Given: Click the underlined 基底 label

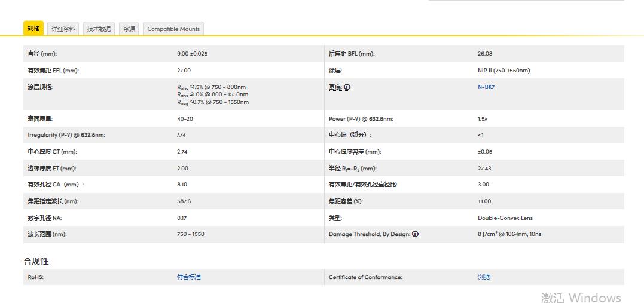Looking at the screenshot, I should point(335,87).
